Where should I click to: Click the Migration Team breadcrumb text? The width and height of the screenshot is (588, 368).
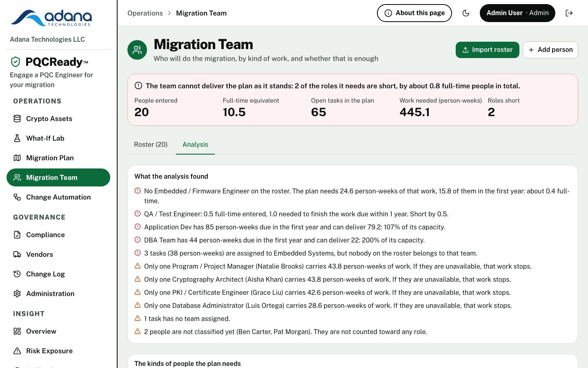coord(201,13)
